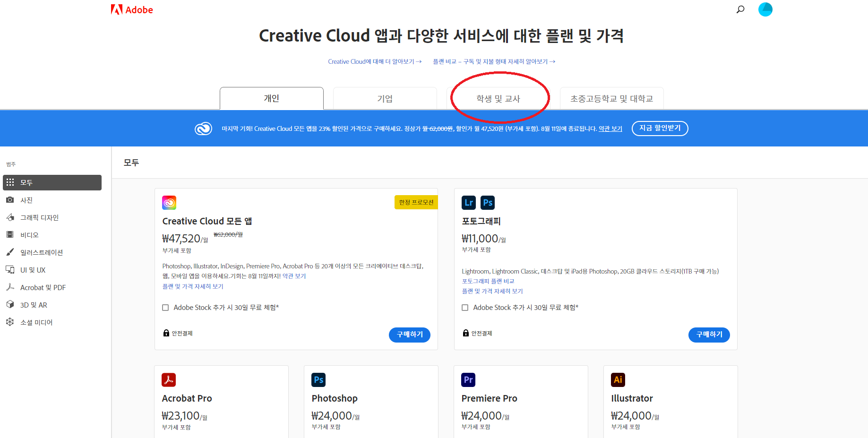Image resolution: width=868 pixels, height=438 pixels.
Task: Select the 비디오 category label
Action: pos(29,235)
